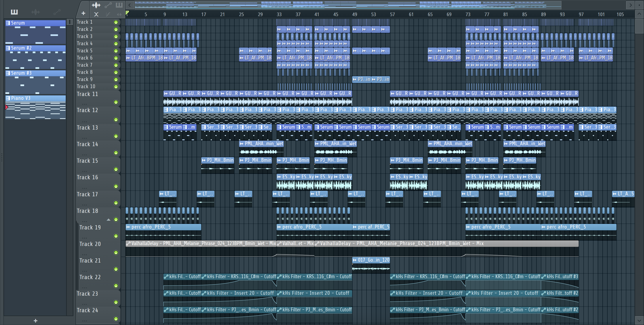
Task: Mute Track 1 with its green LED
Action: [x=116, y=22]
